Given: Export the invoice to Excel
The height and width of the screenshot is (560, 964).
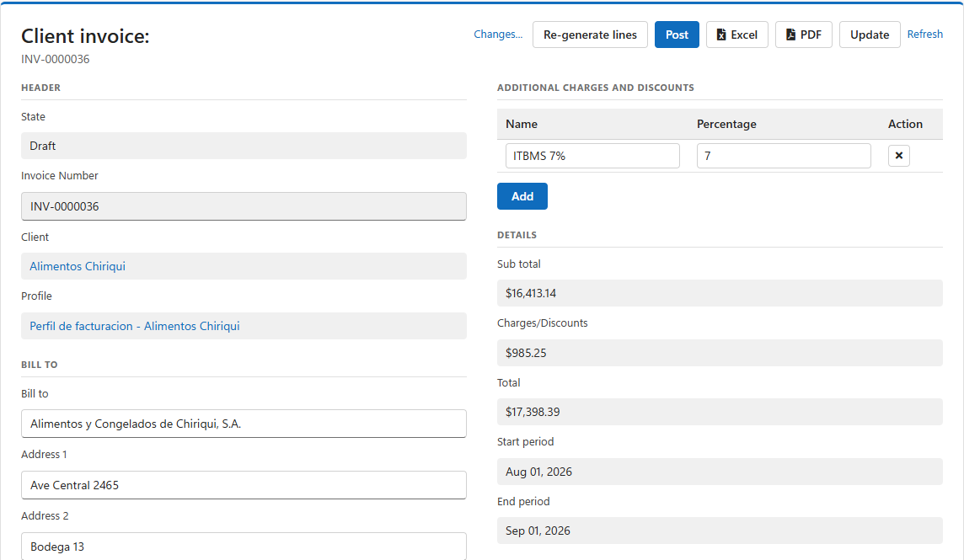Looking at the screenshot, I should (737, 35).
